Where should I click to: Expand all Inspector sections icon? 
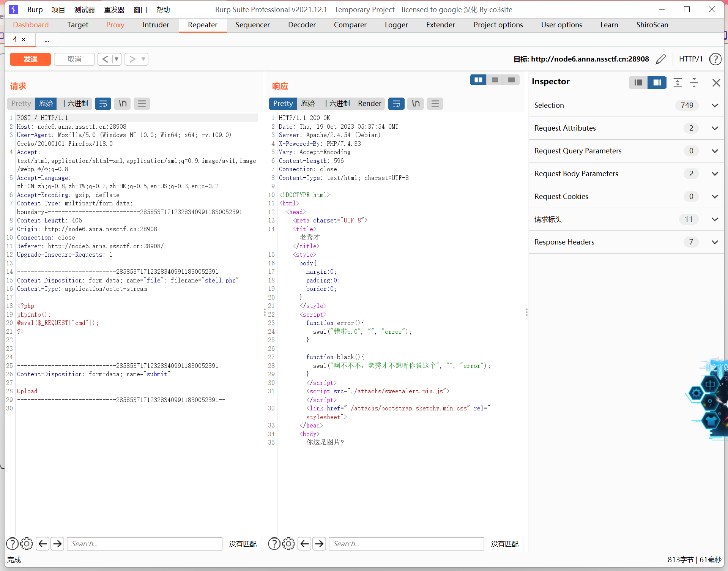pyautogui.click(x=678, y=82)
